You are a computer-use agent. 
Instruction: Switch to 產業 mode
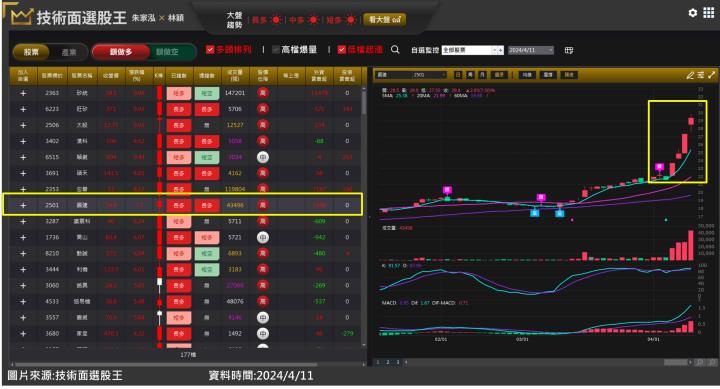click(69, 52)
